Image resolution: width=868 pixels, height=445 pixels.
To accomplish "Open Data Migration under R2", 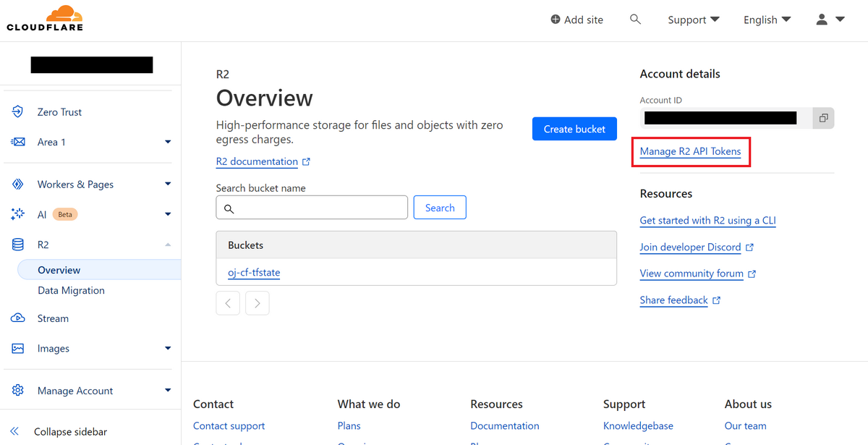I will (71, 290).
